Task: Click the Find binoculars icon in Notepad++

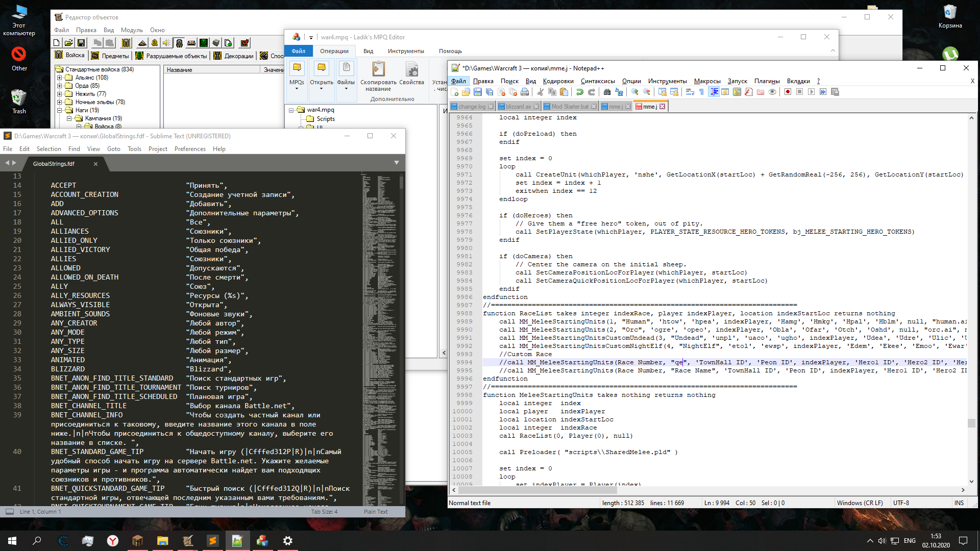Action: [607, 92]
